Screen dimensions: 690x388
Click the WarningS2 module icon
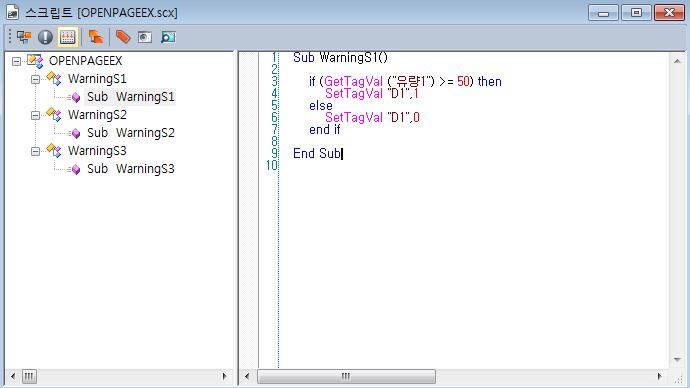[54, 115]
